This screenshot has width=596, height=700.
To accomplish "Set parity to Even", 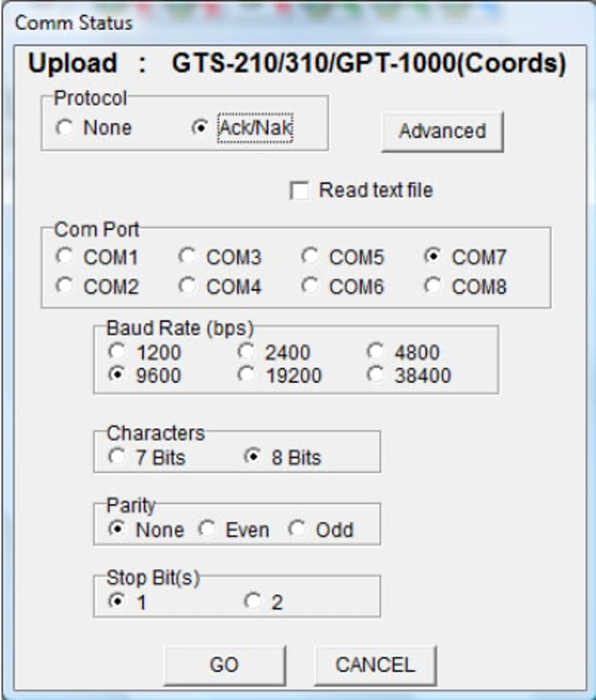I will [207, 530].
